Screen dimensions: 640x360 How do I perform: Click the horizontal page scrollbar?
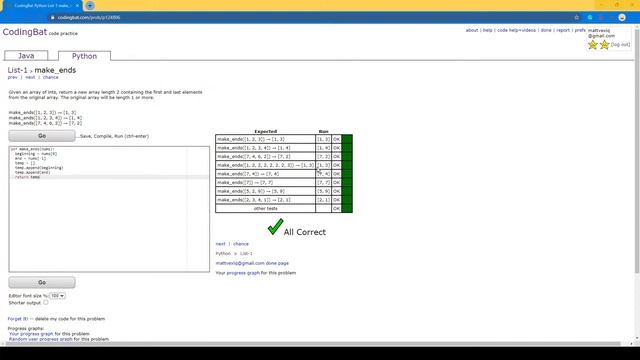[x=313, y=344]
